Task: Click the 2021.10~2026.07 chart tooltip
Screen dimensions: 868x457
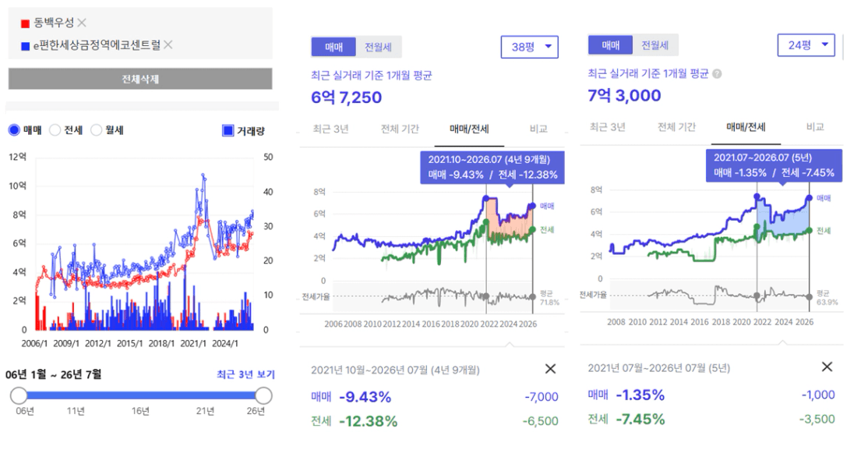Action: [492, 168]
